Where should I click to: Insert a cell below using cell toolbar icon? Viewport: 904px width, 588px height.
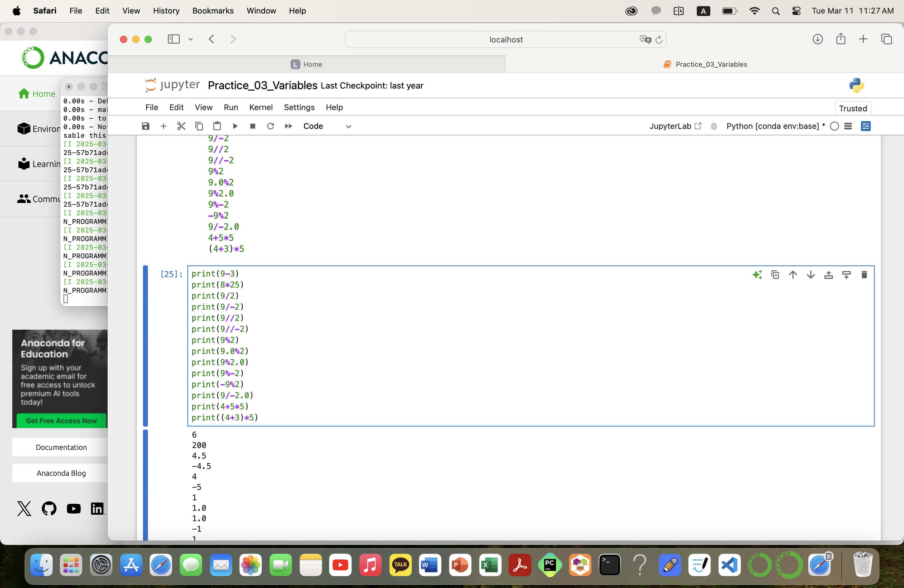click(x=847, y=275)
